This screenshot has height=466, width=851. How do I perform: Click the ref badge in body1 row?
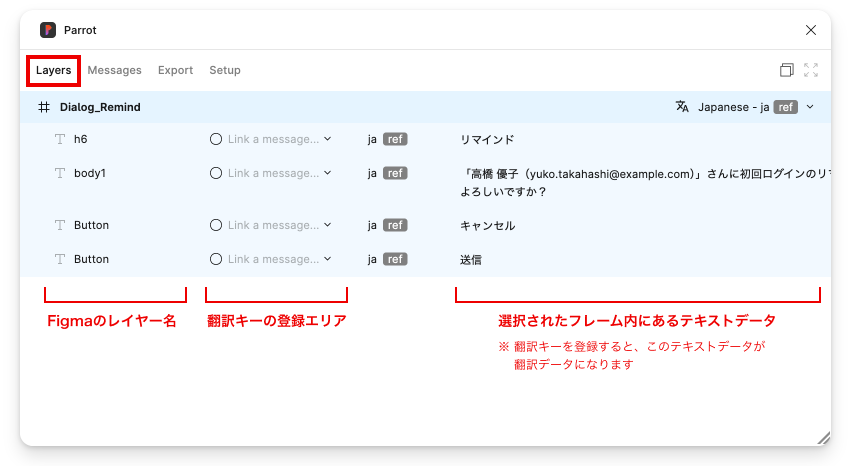click(x=396, y=173)
